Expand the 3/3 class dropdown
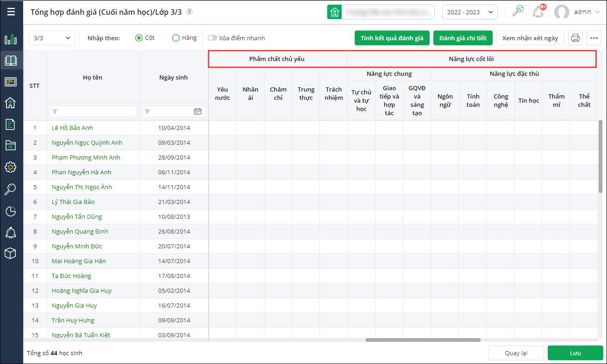 pyautogui.click(x=52, y=38)
